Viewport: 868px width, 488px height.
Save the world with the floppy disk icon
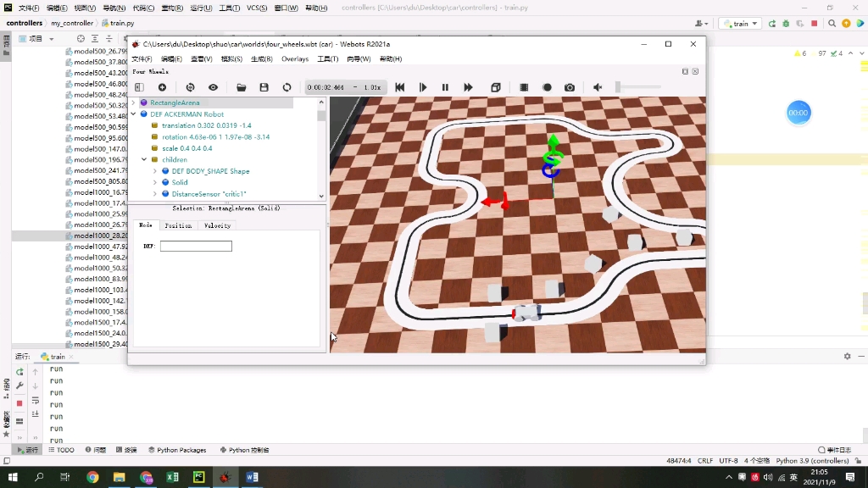click(x=264, y=87)
